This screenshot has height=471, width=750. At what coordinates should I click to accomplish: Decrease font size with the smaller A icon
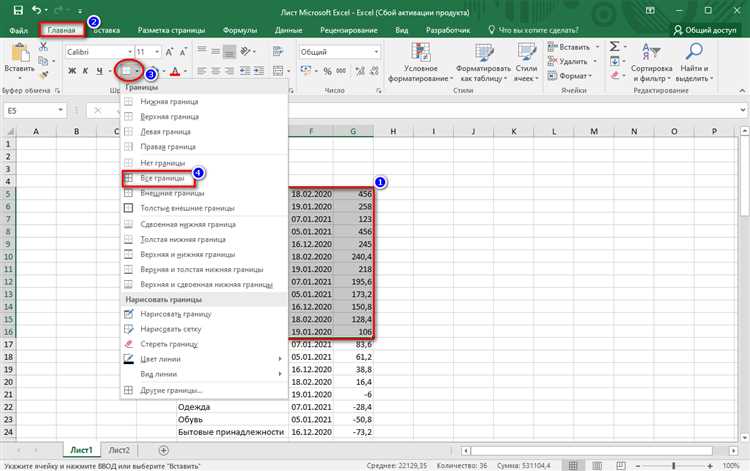tap(184, 52)
